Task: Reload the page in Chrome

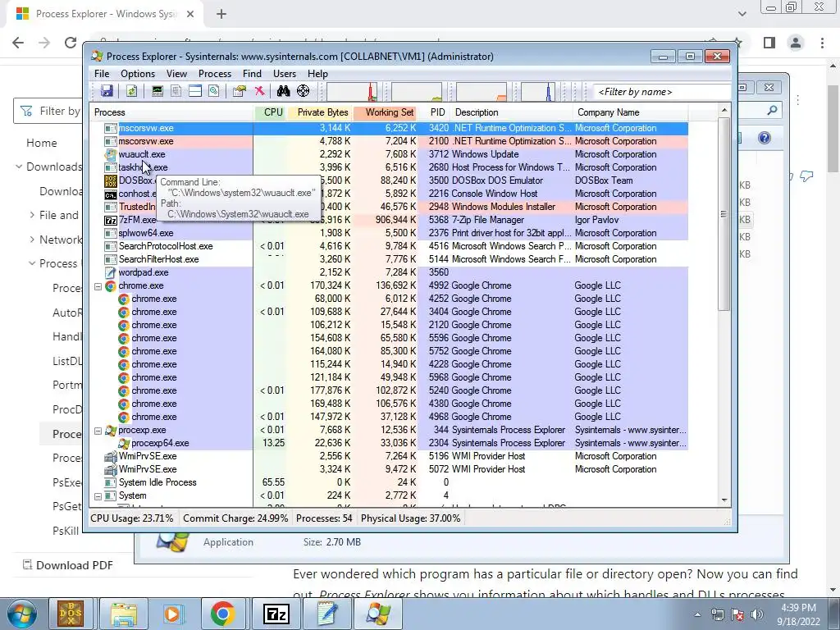Action: [71, 43]
